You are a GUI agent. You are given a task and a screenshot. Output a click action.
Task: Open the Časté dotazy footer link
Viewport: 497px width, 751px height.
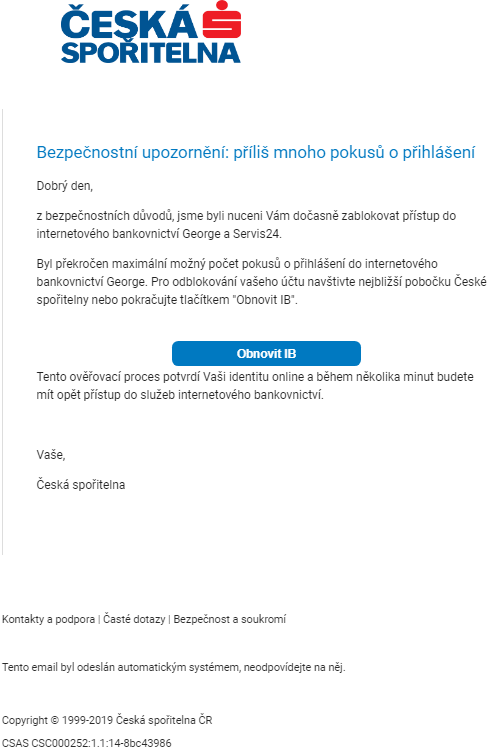tap(134, 619)
